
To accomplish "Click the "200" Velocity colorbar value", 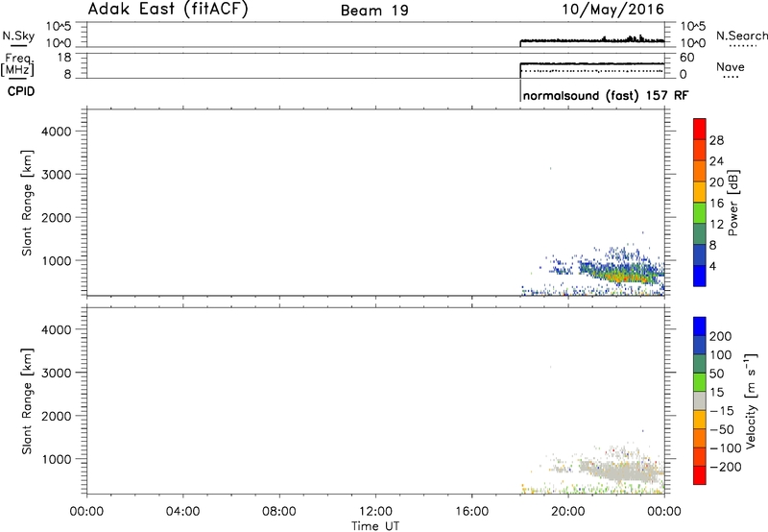I will [x=721, y=336].
